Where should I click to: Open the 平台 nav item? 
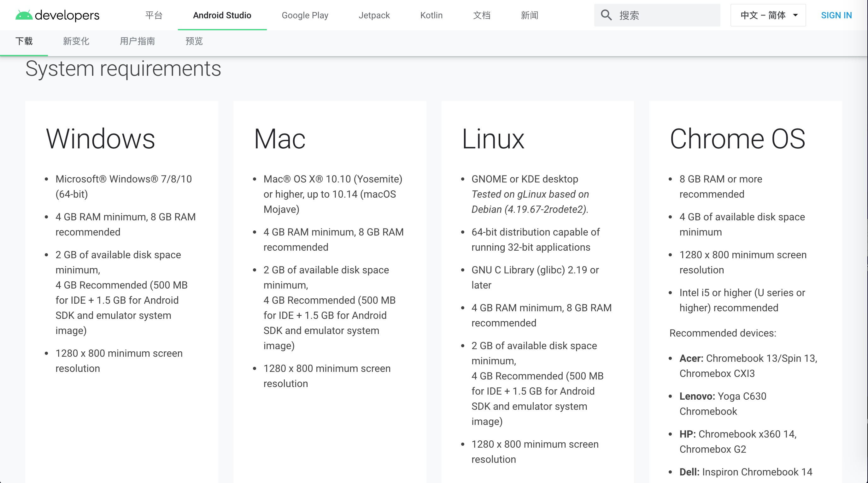154,15
